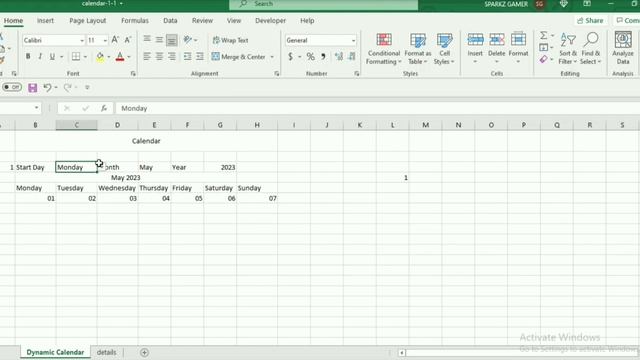Screen dimensions: 640x360
Task: Open font size dropdown
Action: click(105, 40)
